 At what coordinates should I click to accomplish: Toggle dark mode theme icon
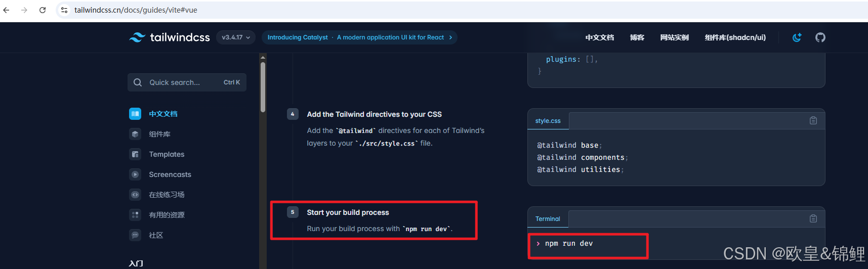[797, 37]
